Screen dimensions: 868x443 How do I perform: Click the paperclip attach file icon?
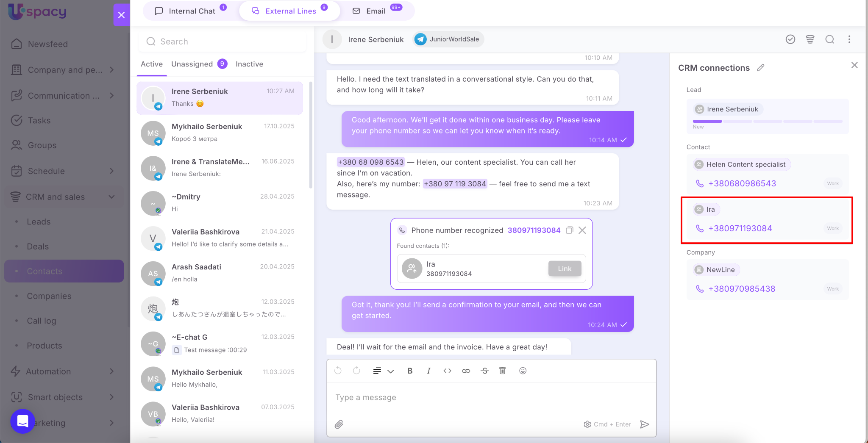(x=339, y=424)
